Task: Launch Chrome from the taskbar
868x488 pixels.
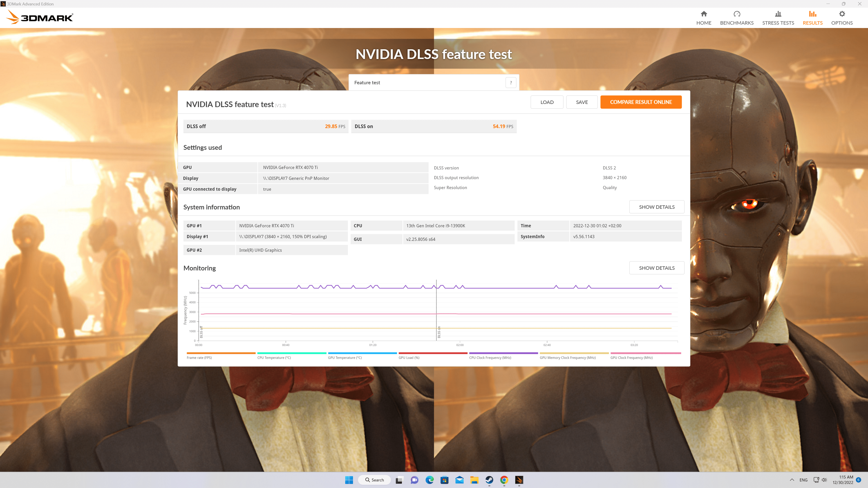Action: 504,480
